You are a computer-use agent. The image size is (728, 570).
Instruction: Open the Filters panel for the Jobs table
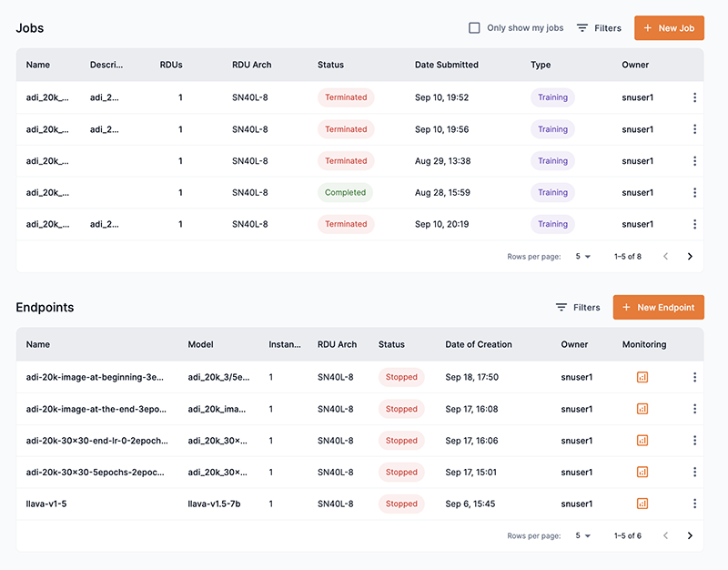pos(599,28)
